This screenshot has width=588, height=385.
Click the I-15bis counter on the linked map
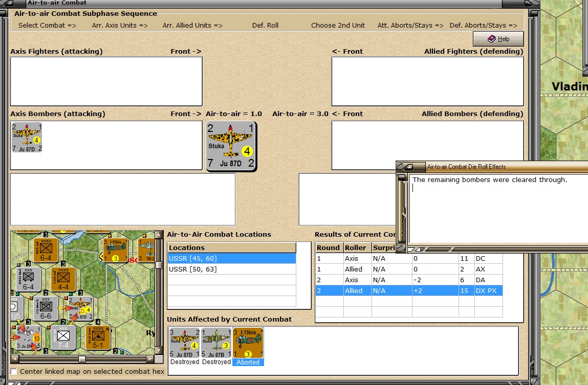pyautogui.click(x=115, y=250)
